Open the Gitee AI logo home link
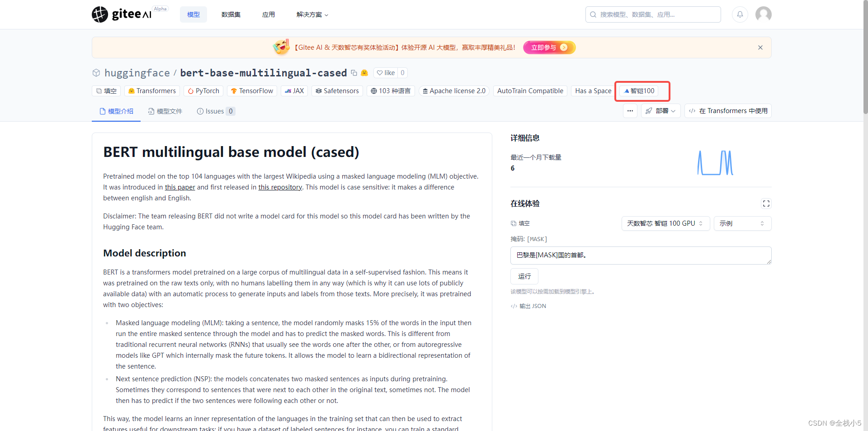The height and width of the screenshot is (431, 868). (x=122, y=14)
